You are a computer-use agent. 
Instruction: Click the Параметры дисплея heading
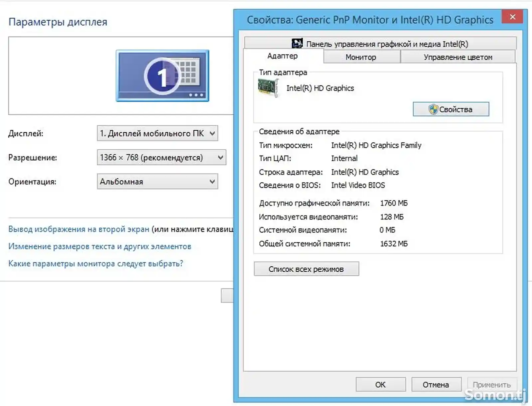(58, 22)
